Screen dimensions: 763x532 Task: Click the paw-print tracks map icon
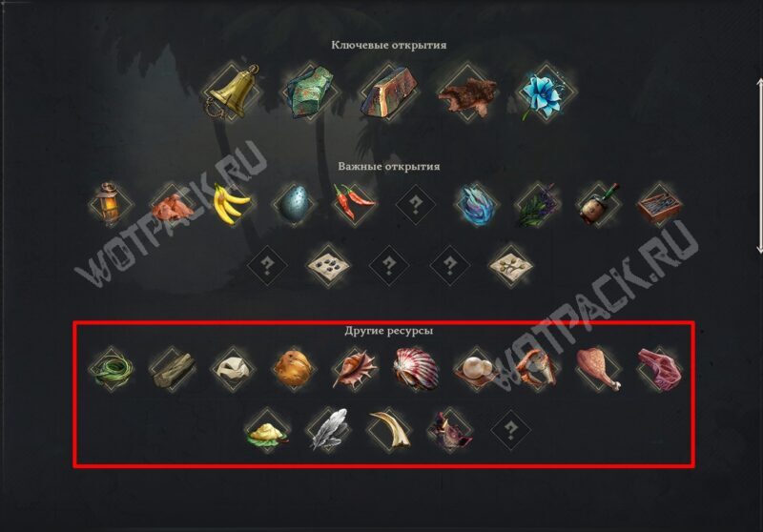[328, 265]
